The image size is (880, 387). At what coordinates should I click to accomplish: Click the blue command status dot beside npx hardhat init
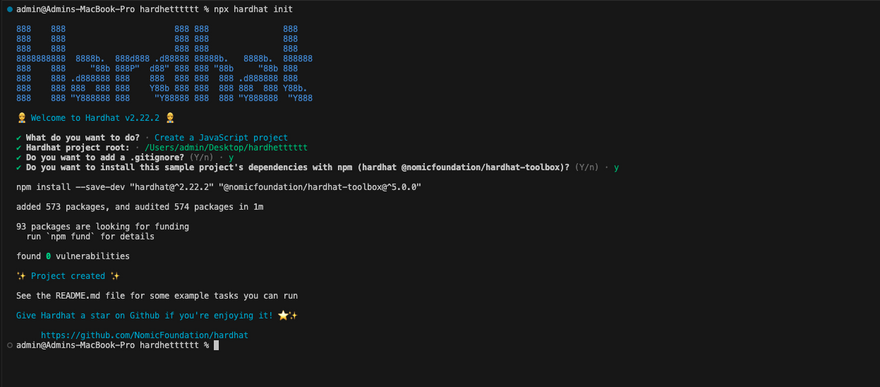point(10,10)
